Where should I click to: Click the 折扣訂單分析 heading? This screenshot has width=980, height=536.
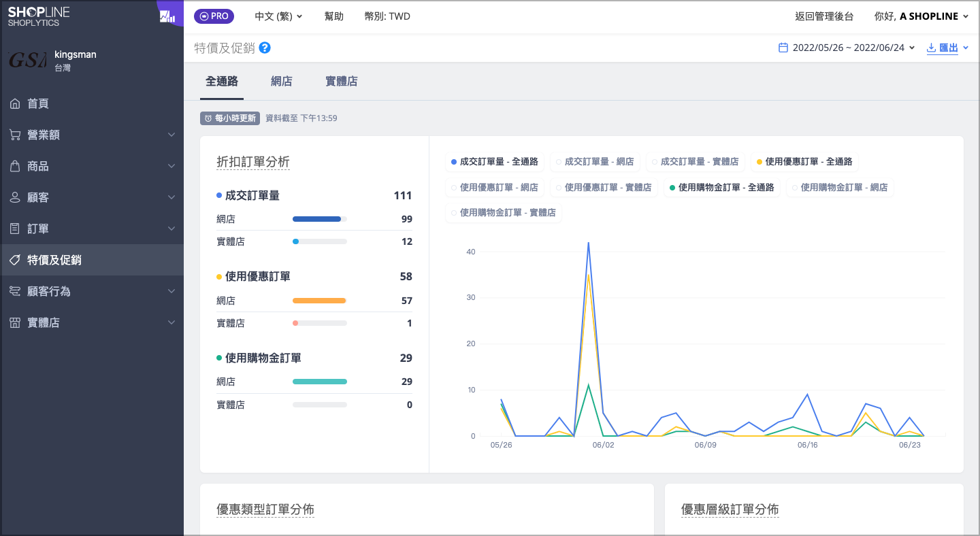click(253, 162)
